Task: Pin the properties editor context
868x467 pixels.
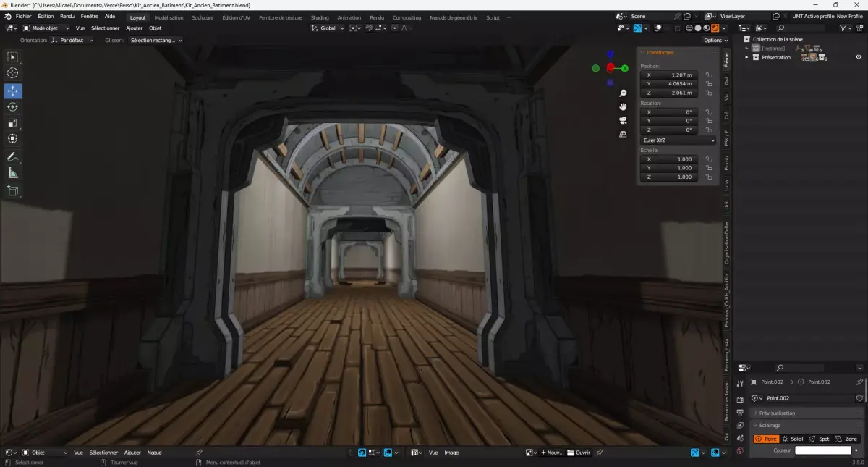Action: tap(859, 382)
